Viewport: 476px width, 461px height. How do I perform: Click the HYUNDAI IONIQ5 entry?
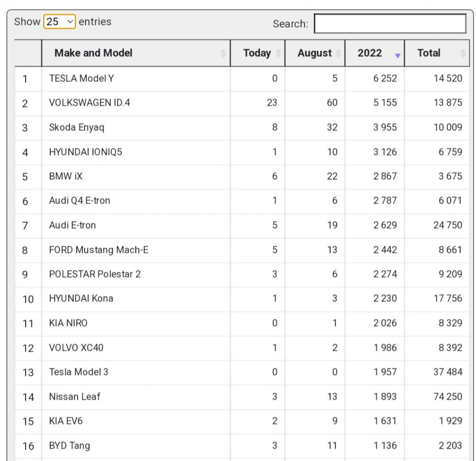pyautogui.click(x=86, y=151)
